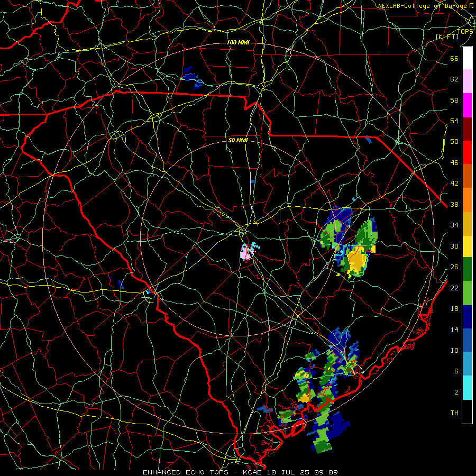Image resolution: width=476 pixels, height=476 pixels.
Task: Click the legend value "38"
Action: click(454, 204)
